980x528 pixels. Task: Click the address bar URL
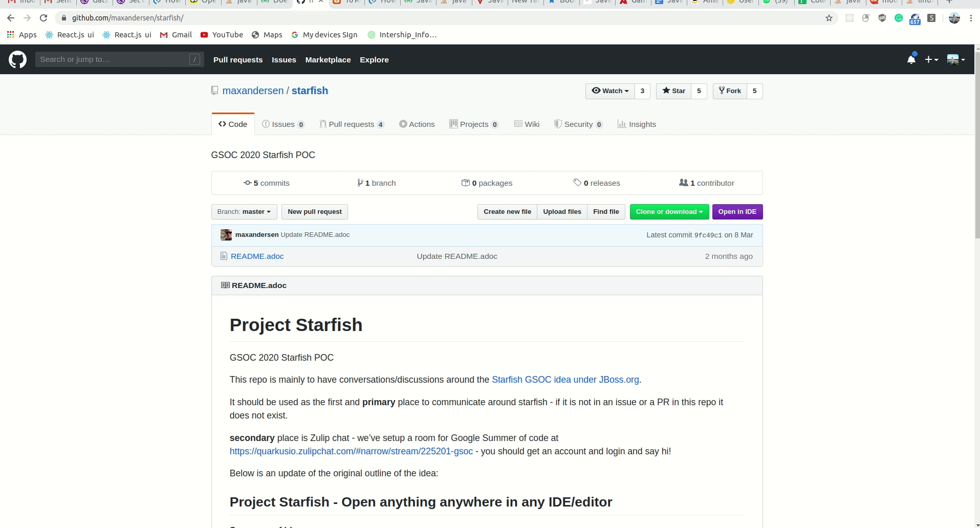point(127,18)
